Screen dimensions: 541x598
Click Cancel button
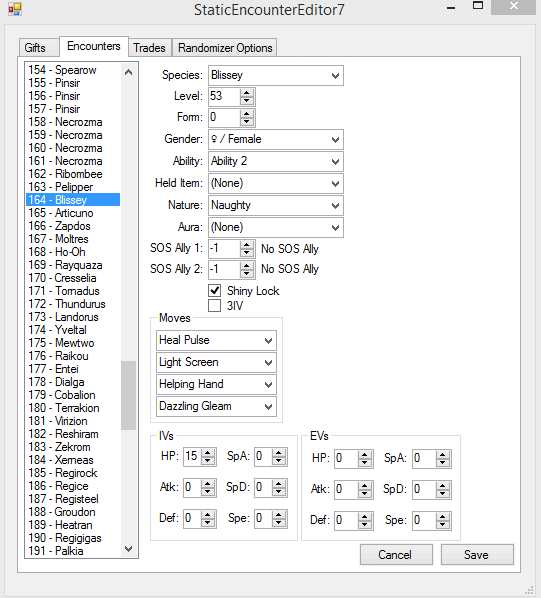point(396,555)
